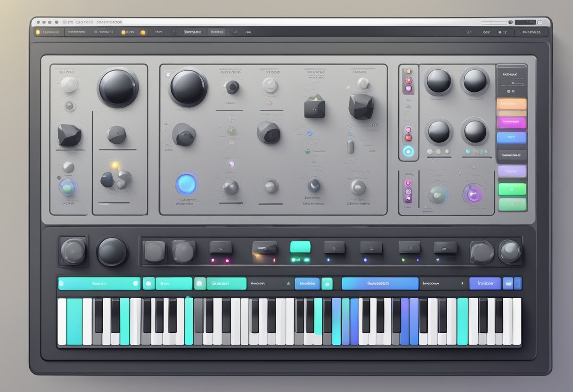Click the cyan glowing ring indicator
The image size is (573, 392).
408,151
